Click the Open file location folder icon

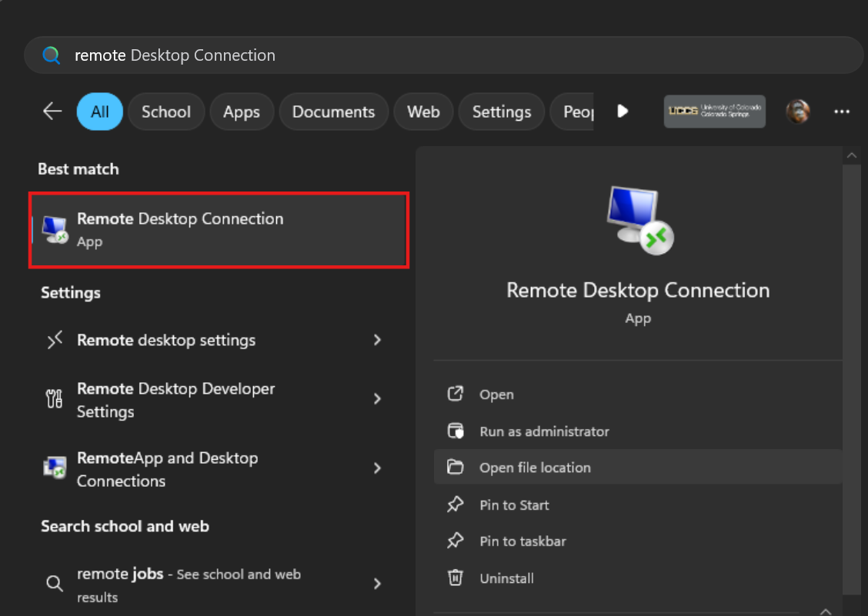coord(455,467)
